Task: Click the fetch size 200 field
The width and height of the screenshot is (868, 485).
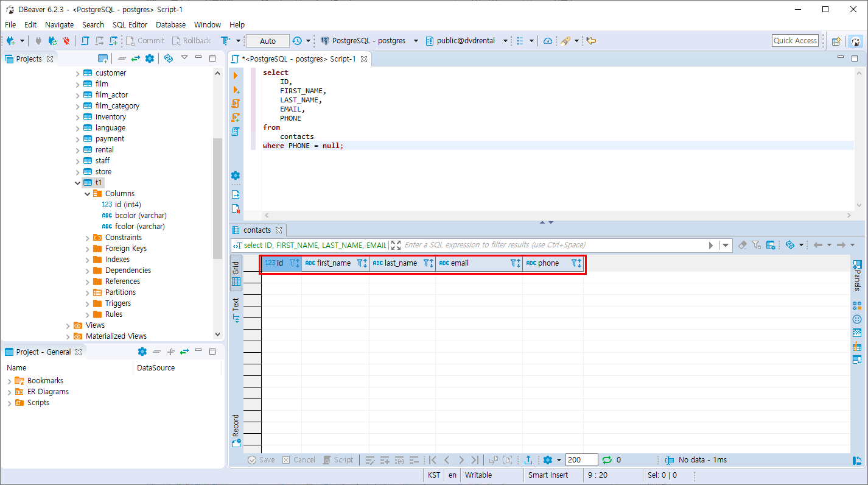Action: point(581,460)
